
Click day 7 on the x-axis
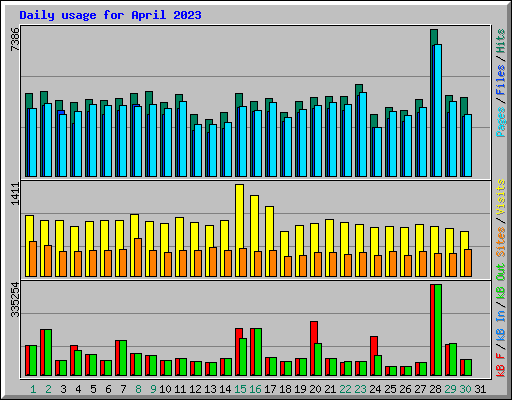pyautogui.click(x=123, y=389)
